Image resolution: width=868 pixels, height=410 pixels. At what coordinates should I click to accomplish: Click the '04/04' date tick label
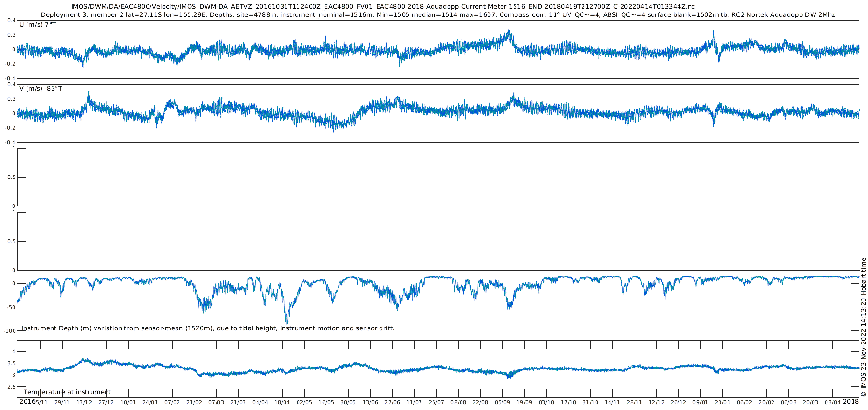pyautogui.click(x=260, y=402)
